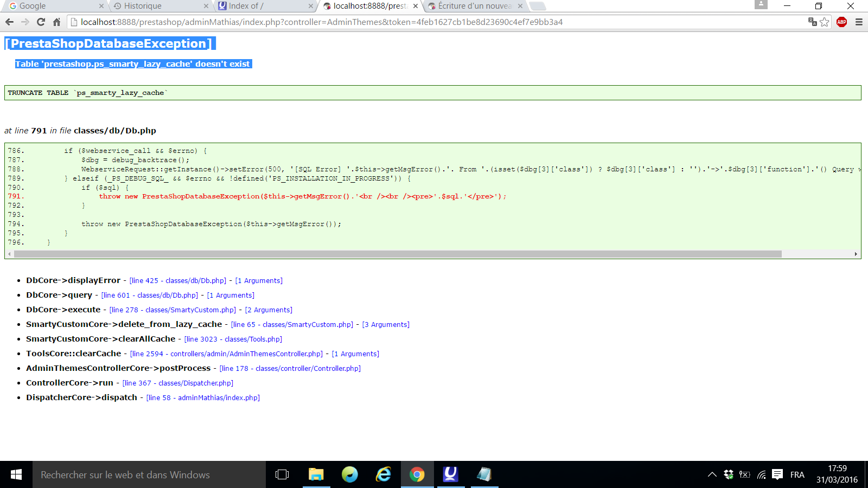The width and height of the screenshot is (868, 488).
Task: Click left arrow of code scrollbar
Action: pos(9,254)
